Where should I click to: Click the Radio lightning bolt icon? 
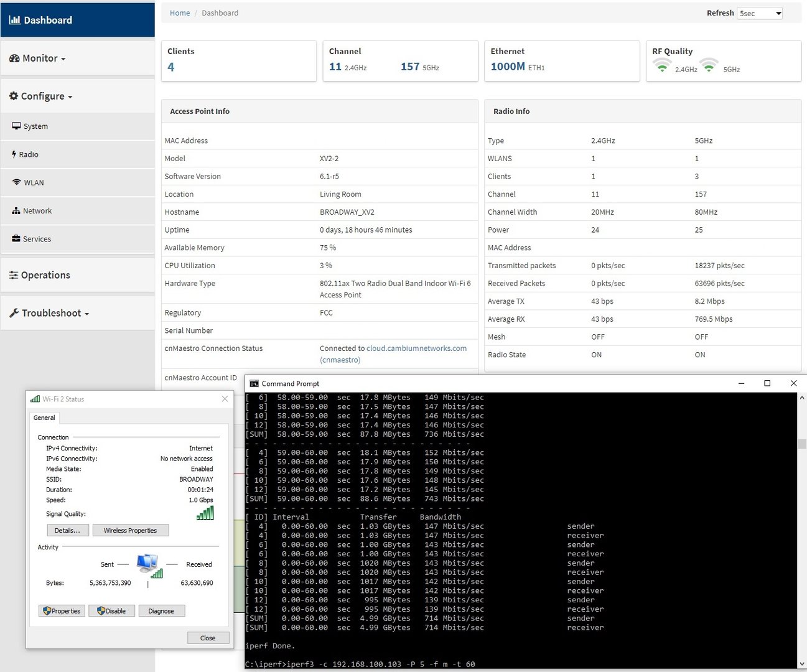14,154
